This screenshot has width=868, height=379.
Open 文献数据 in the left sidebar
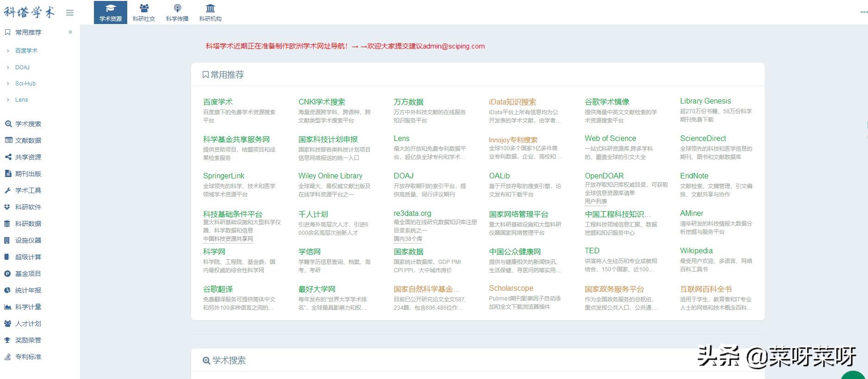coord(28,141)
